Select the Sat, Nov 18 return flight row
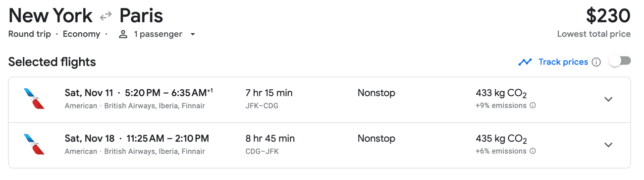644x180 pixels. [x=320, y=145]
